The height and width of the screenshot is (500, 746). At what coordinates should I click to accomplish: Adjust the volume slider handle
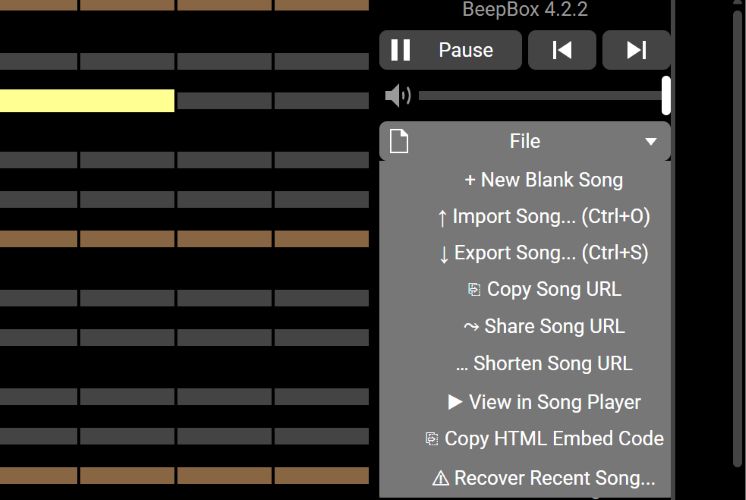click(x=666, y=96)
